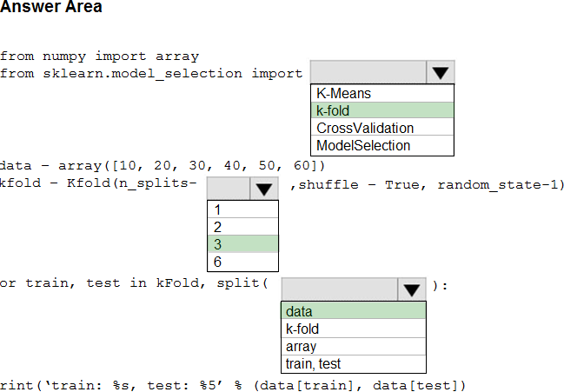Screen dimensions: 564x392
Task: Choose ModelSelection import option
Action: click(x=382, y=145)
